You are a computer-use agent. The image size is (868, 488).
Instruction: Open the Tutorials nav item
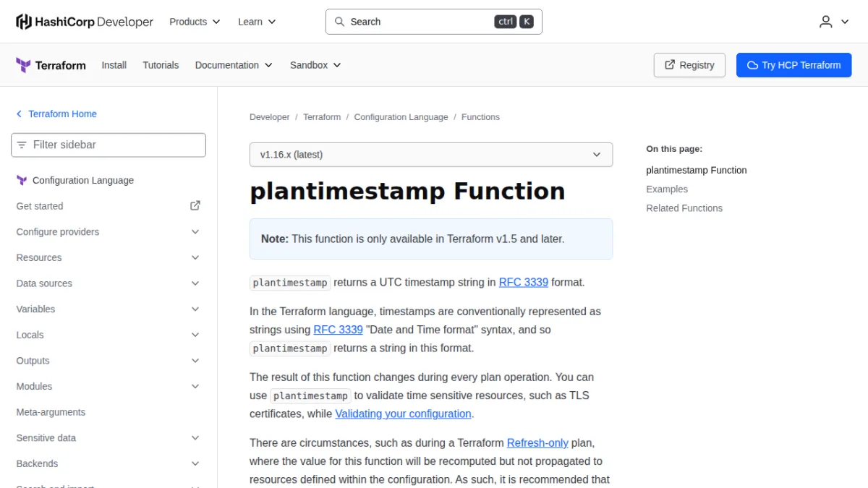click(x=161, y=65)
